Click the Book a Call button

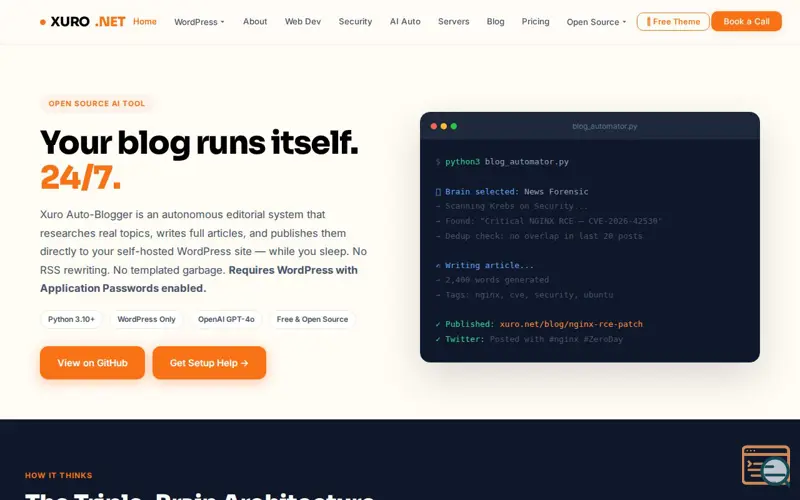coord(746,21)
